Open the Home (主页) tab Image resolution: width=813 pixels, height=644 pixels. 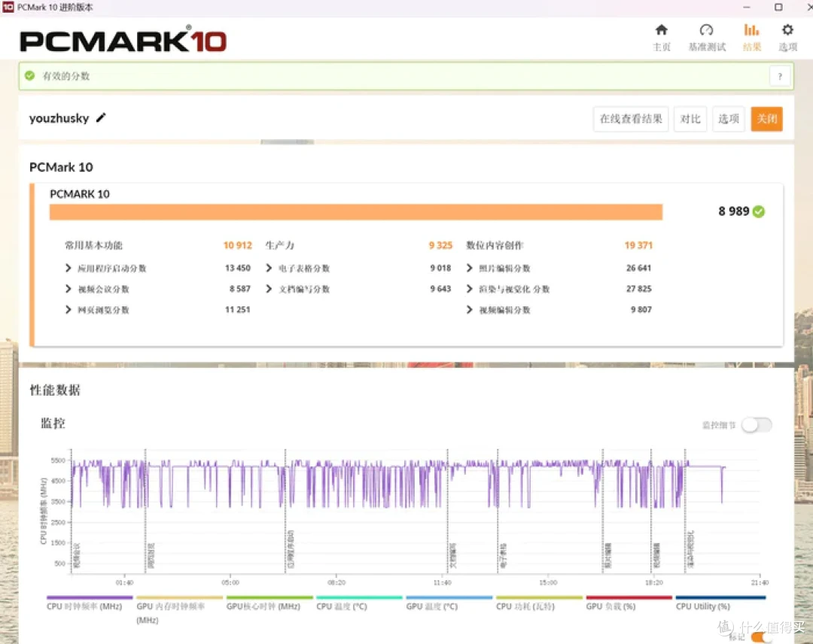tap(662, 38)
